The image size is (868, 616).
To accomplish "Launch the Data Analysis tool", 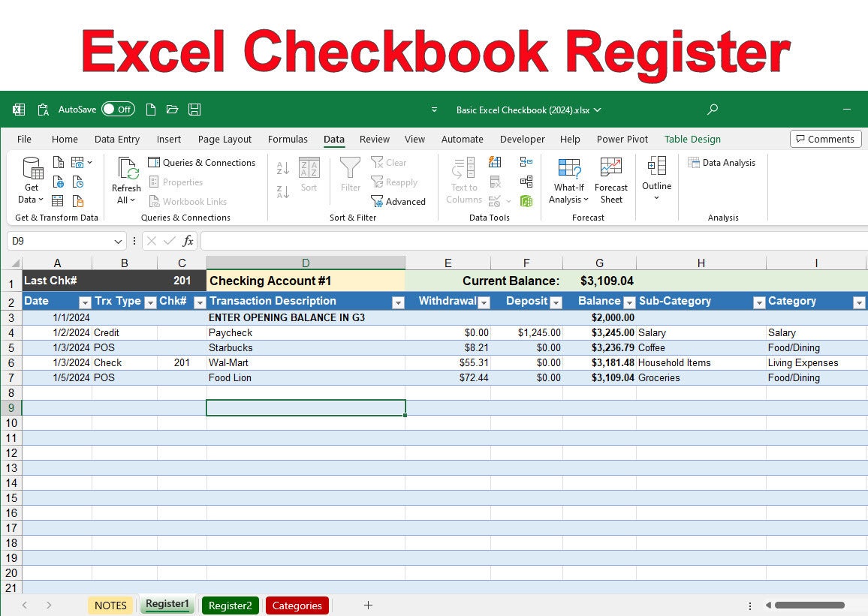I will pos(722,162).
